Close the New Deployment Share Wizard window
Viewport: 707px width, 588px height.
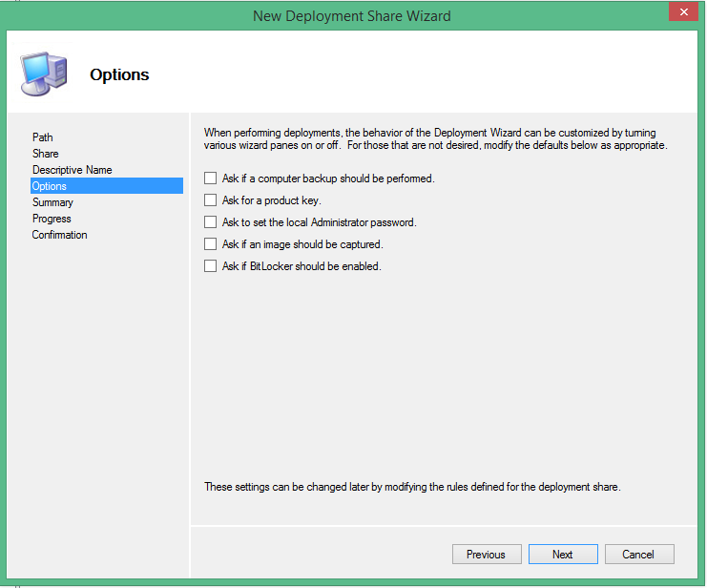[x=681, y=12]
